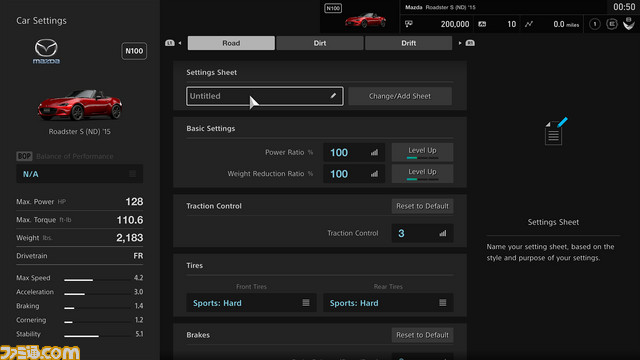
Task: Level Up the Weight Reduction Ratio
Action: pos(422,173)
